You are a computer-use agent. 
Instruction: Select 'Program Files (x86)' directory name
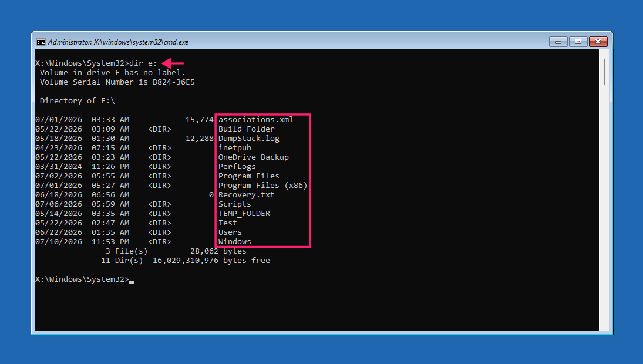tap(262, 186)
